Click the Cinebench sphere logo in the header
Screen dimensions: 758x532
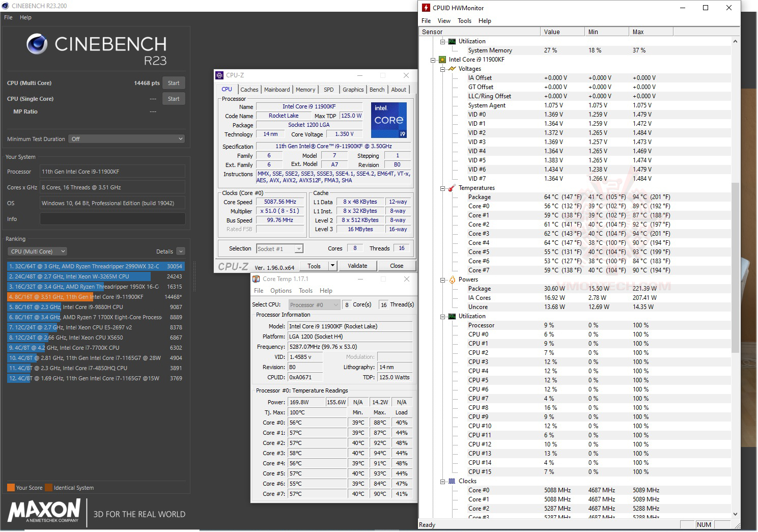click(37, 44)
